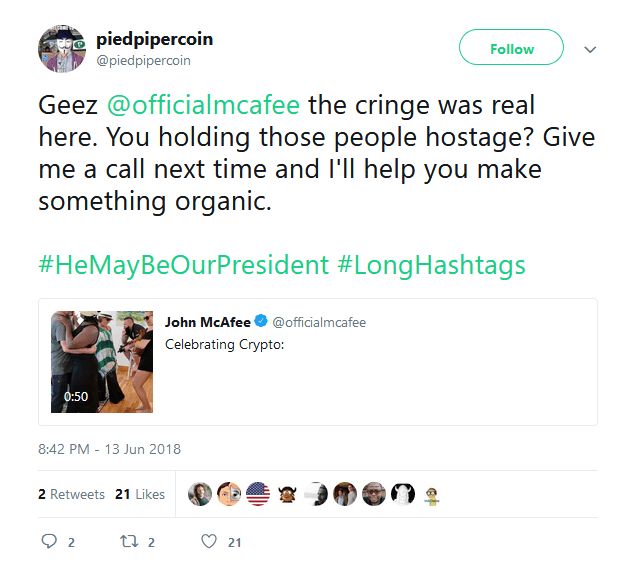This screenshot has width=637, height=565.
Task: Open the piedpipercoin display name
Action: 154,39
